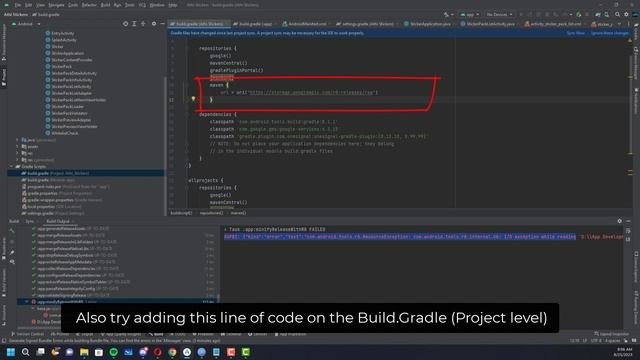640x360 pixels.
Task: Click Android Studio taskbar icon
Action: click(x=187, y=352)
